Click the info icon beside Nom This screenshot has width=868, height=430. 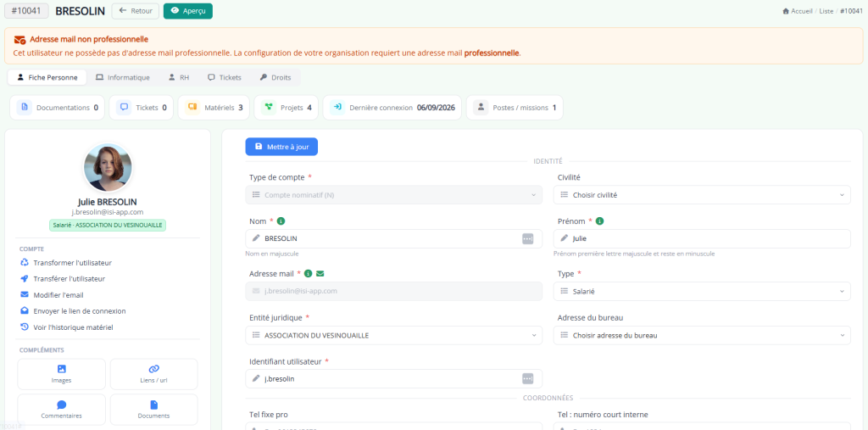pos(281,221)
